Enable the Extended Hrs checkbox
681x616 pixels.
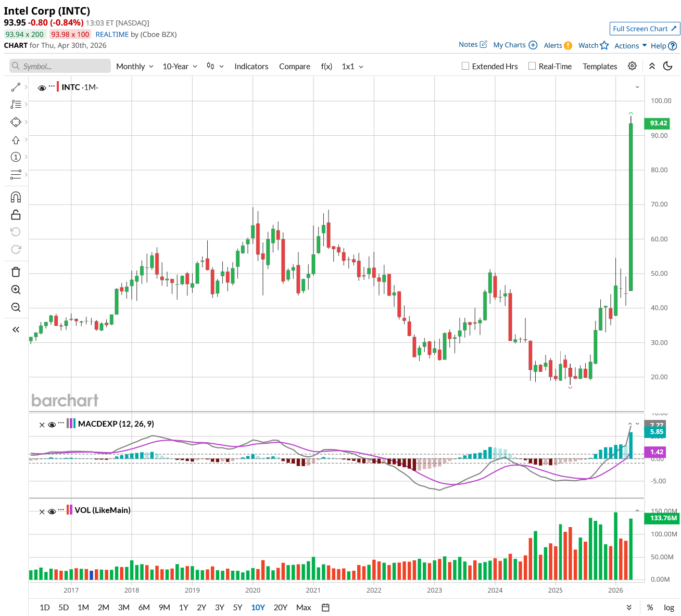click(465, 66)
